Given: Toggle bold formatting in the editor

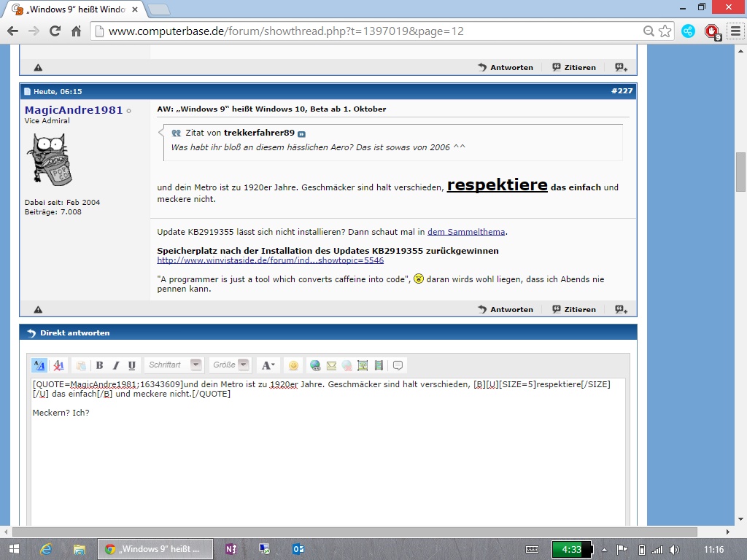Looking at the screenshot, I should (99, 366).
